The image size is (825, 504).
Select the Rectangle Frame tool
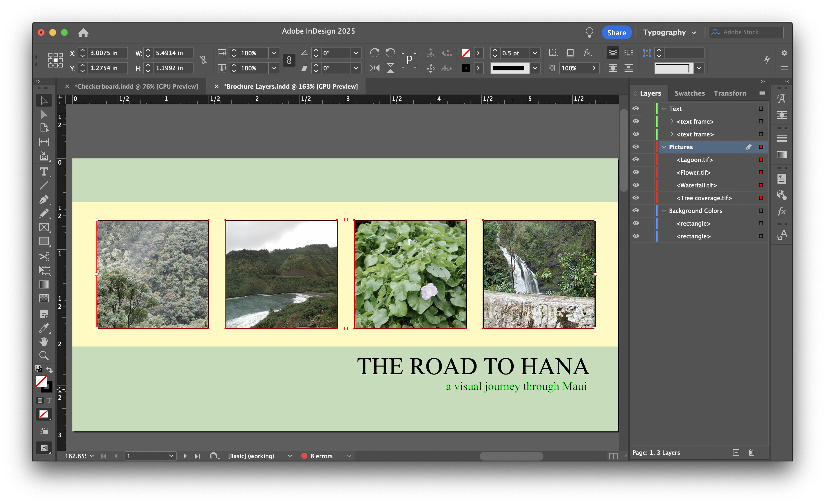(44, 227)
